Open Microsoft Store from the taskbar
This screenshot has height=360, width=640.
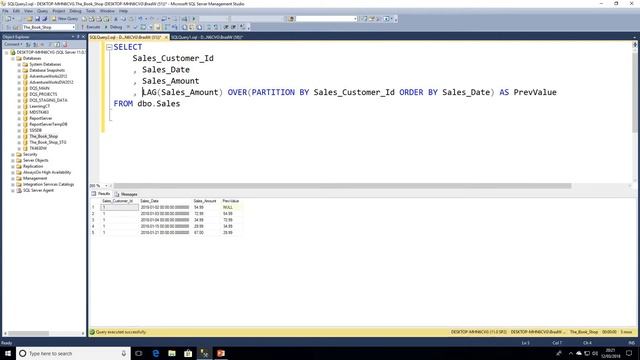click(x=188, y=353)
